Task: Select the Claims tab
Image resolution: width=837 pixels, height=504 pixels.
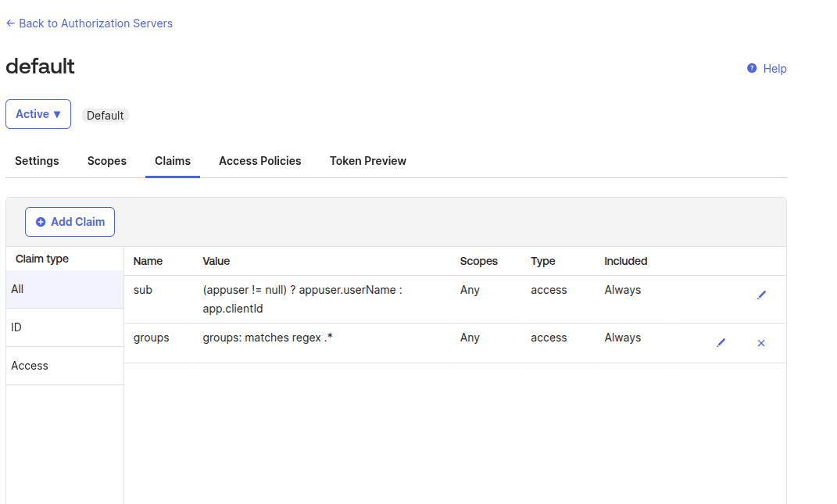Action: tap(173, 161)
